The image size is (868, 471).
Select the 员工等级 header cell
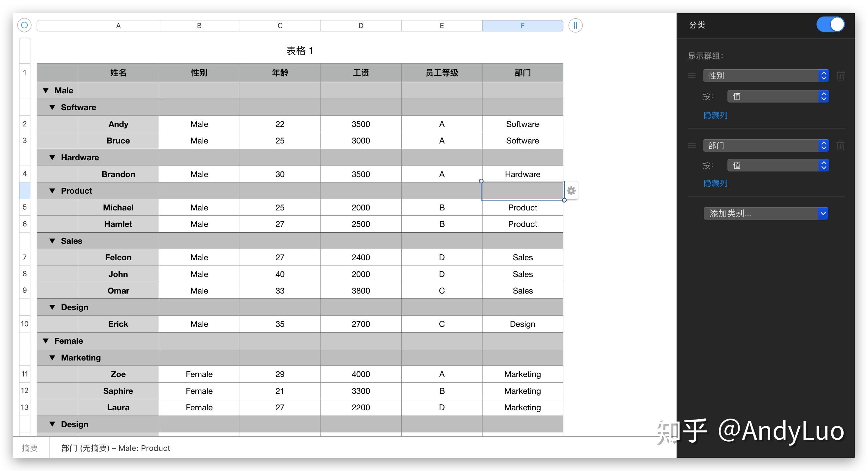442,73
